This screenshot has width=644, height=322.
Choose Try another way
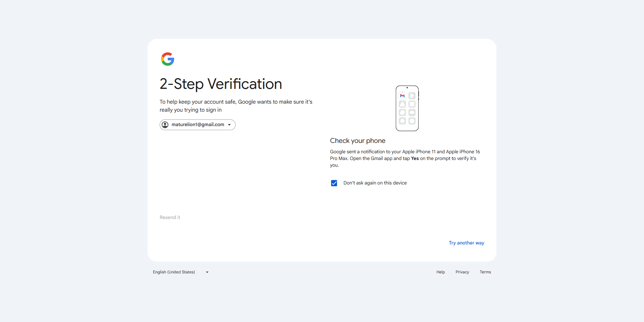(x=466, y=243)
